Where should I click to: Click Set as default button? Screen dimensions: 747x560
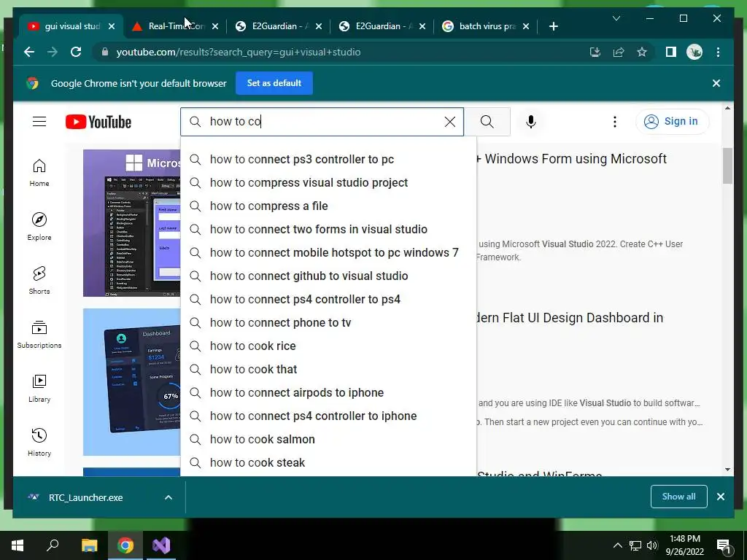point(274,83)
